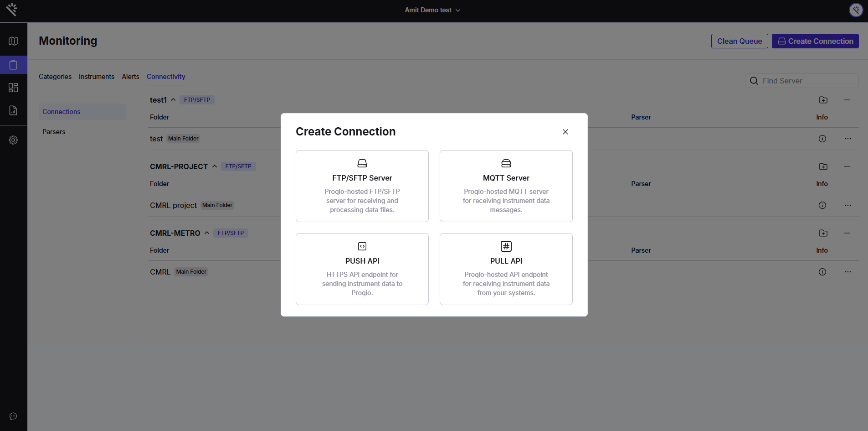
Task: Click the PUSH API code icon
Action: click(x=362, y=246)
